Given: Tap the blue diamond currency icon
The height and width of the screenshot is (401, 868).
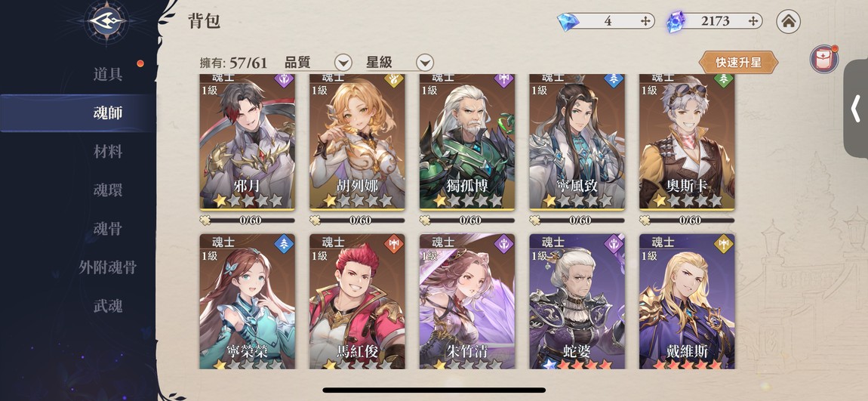Looking at the screenshot, I should (x=568, y=22).
